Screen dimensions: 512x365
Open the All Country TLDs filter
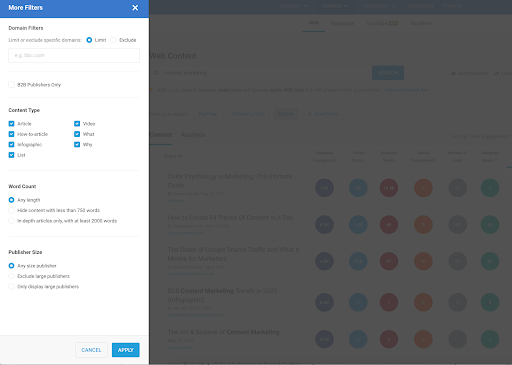point(248,114)
